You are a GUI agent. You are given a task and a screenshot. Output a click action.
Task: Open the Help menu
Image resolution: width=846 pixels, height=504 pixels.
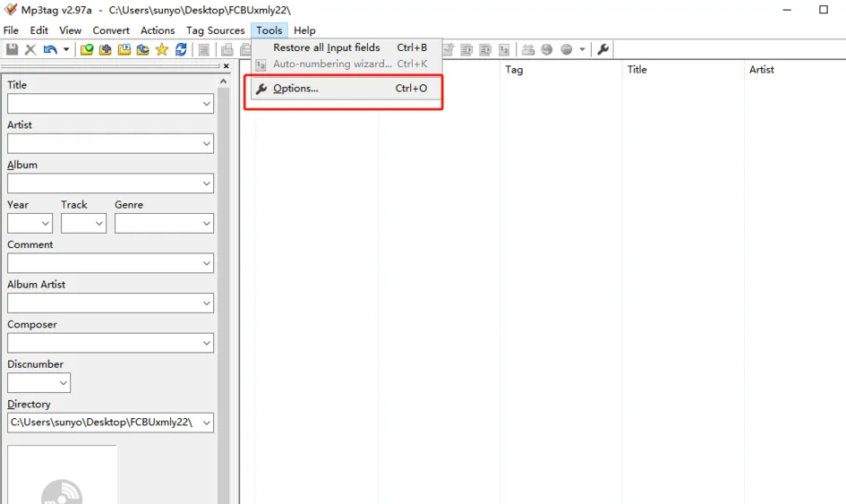[304, 30]
